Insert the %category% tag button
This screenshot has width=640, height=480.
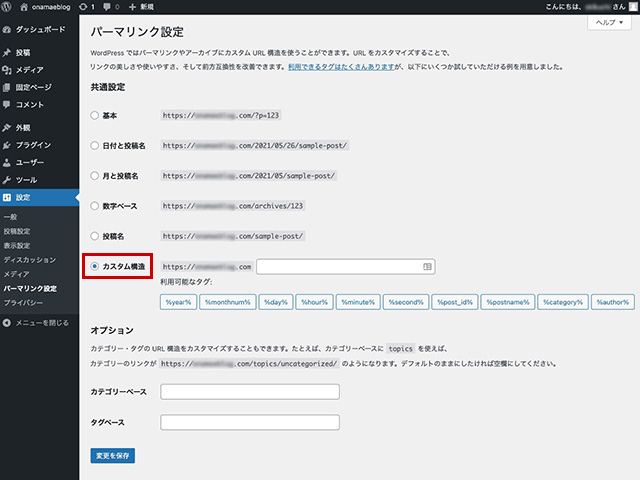click(x=563, y=302)
